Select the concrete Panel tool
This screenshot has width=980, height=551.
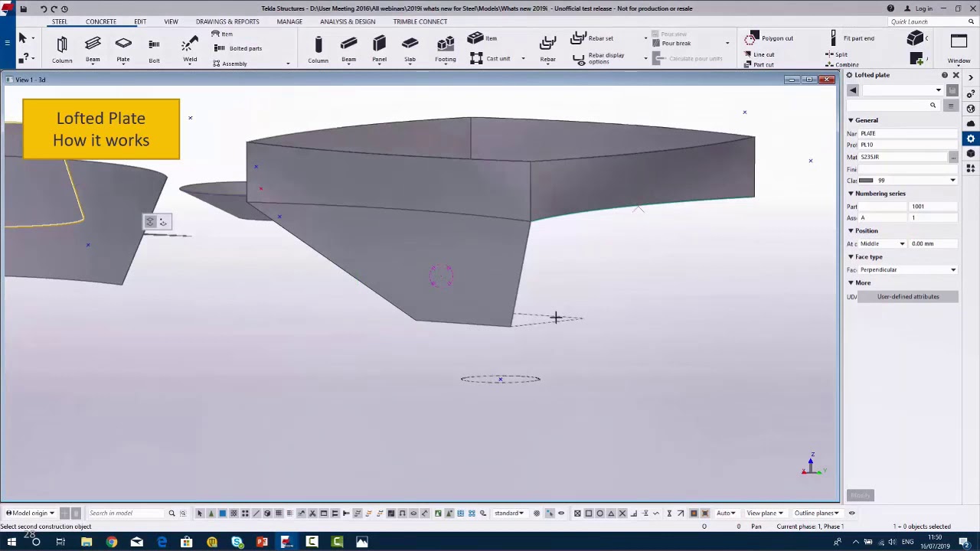coord(379,48)
